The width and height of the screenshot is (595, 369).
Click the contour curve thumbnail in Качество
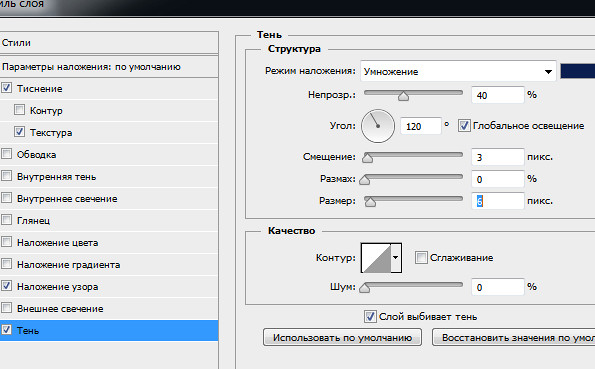(376, 258)
